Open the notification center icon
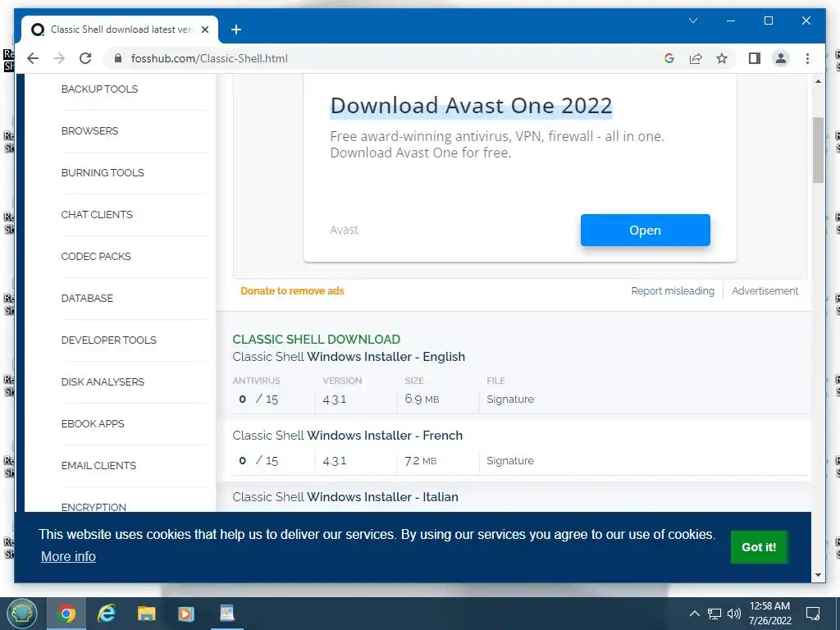 coord(813,614)
